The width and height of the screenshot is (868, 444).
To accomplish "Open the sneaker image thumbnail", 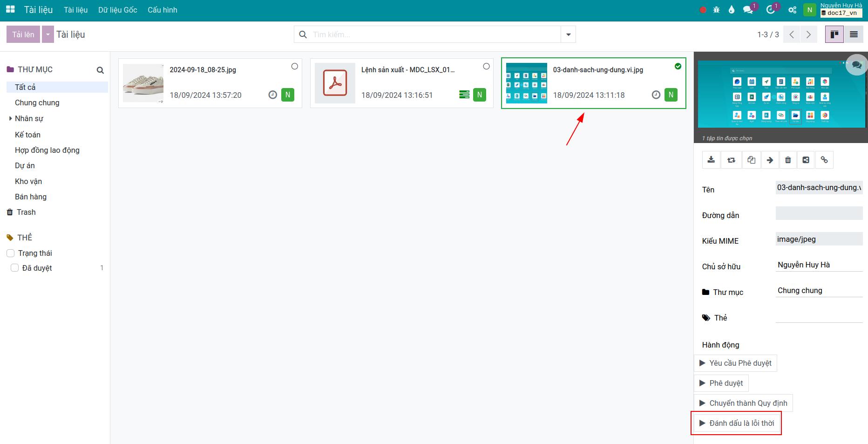I will (x=143, y=83).
